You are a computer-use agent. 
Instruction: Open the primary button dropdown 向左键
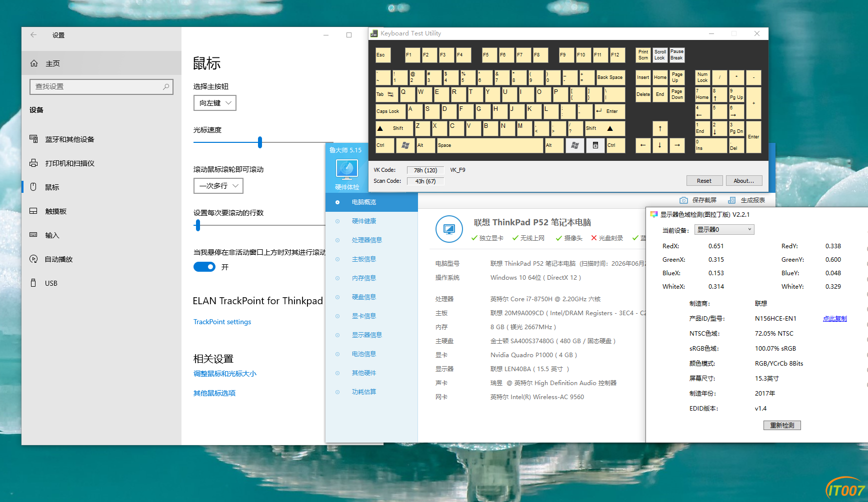click(215, 103)
